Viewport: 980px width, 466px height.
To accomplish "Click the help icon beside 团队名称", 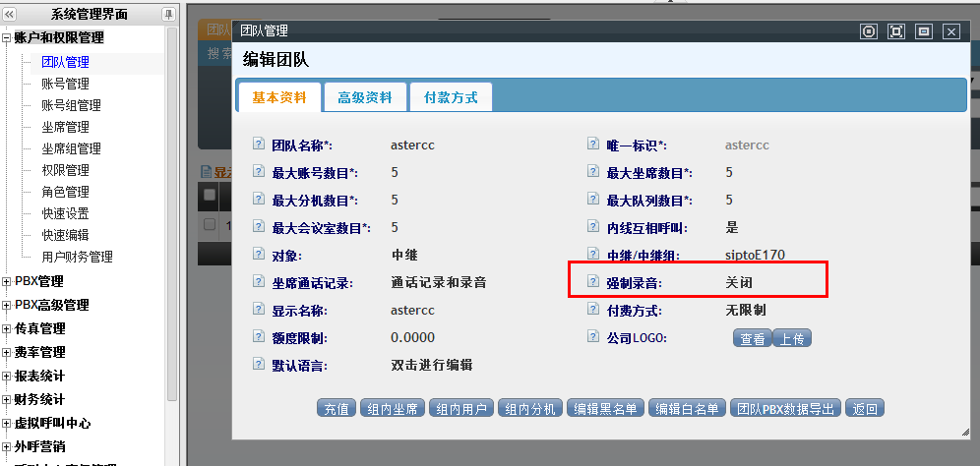I will [260, 145].
